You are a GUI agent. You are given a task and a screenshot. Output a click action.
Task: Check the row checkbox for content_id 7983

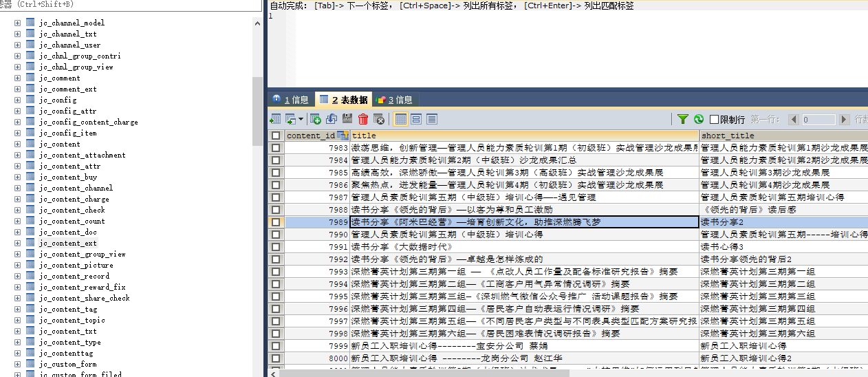(x=276, y=148)
